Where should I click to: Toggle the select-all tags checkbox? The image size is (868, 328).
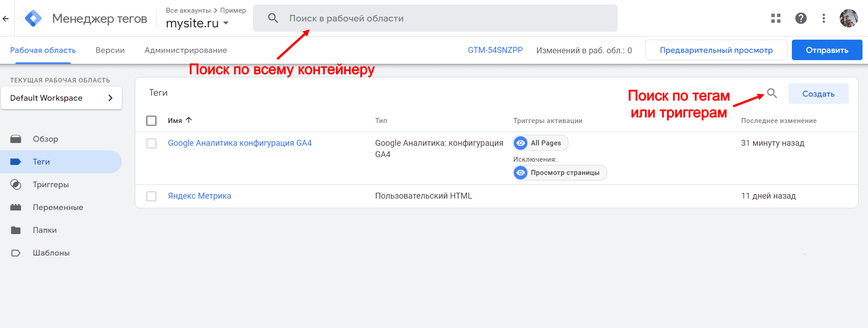tap(151, 121)
